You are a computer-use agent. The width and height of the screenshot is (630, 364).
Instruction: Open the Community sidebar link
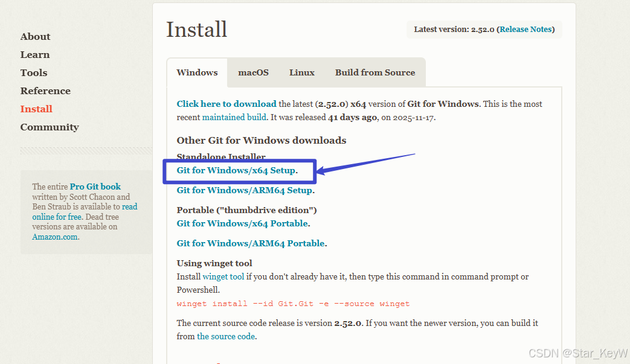[50, 127]
